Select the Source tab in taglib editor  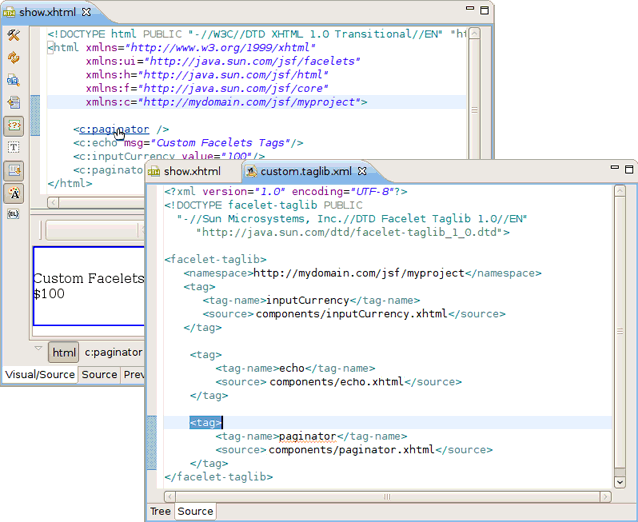[x=195, y=511]
